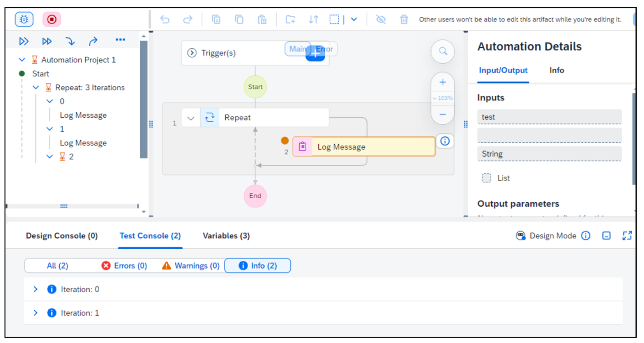644x343 pixels.
Task: Undo the last action
Action: pos(165,19)
